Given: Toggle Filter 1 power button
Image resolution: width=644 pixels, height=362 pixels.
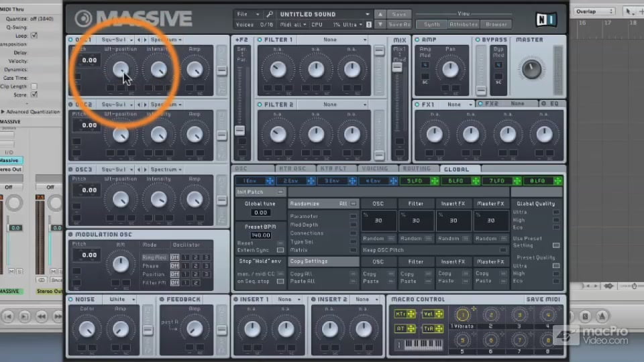Looking at the screenshot, I should (x=260, y=40).
